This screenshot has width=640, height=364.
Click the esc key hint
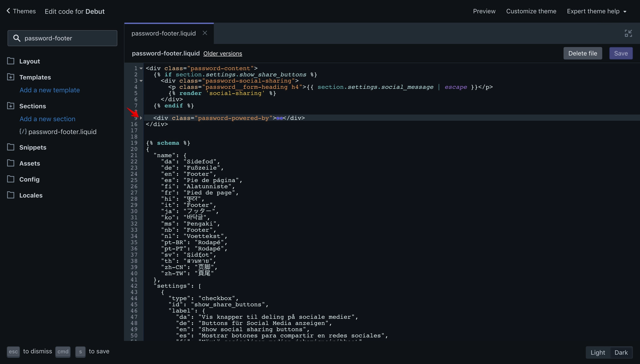13,352
